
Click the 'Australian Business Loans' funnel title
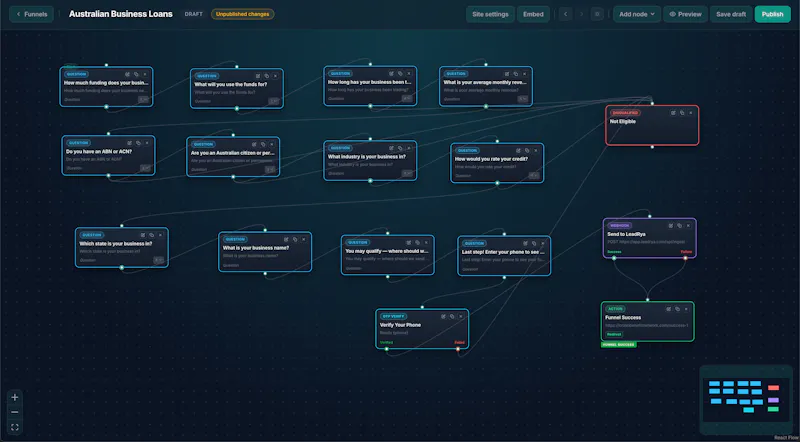[x=120, y=14]
